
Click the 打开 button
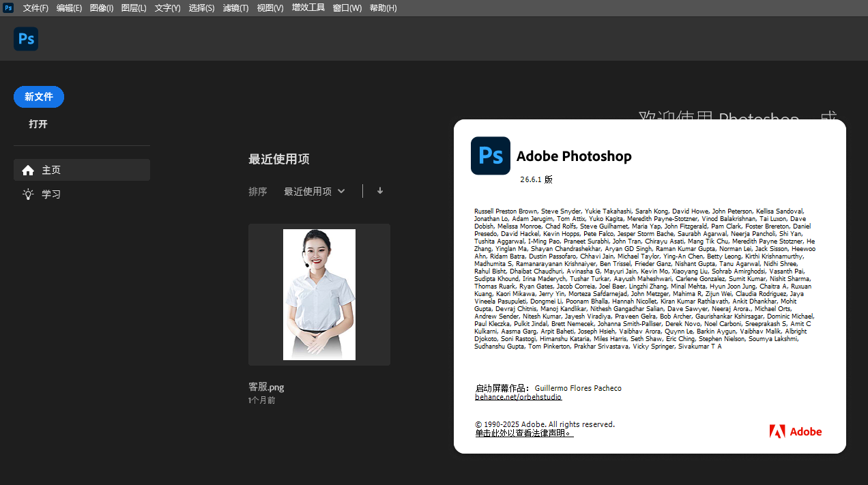click(38, 124)
